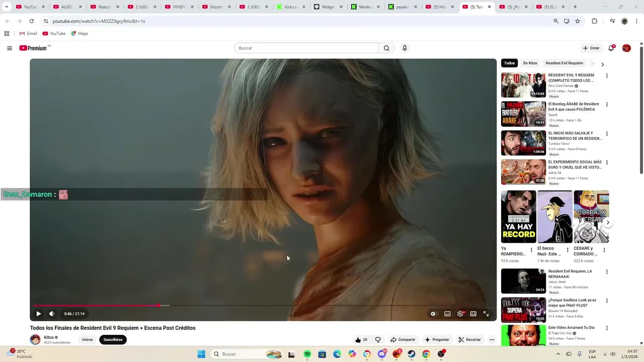The height and width of the screenshot is (362, 644).
Task: Switch to the Widget browser tab
Action: [327, 7]
